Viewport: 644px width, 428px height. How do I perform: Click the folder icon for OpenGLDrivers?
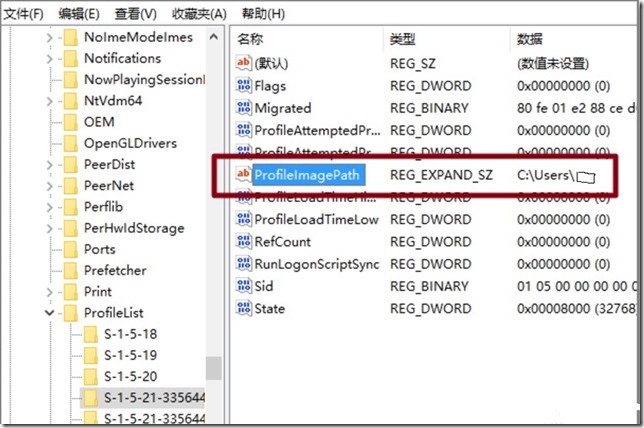pos(69,143)
